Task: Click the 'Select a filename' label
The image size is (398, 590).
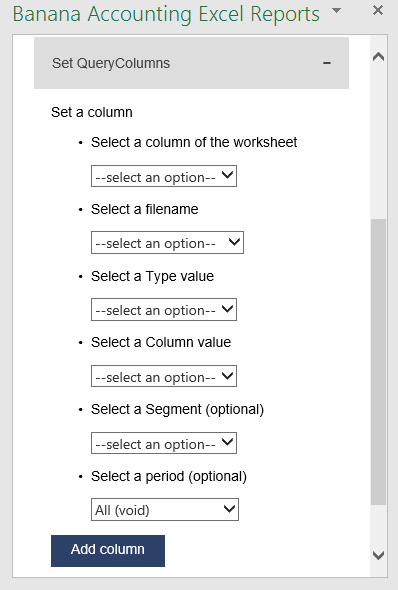Action: tap(144, 209)
